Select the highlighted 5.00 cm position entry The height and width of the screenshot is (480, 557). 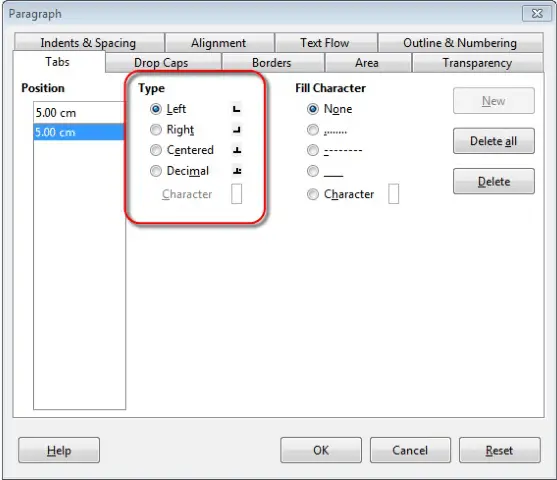click(x=79, y=132)
